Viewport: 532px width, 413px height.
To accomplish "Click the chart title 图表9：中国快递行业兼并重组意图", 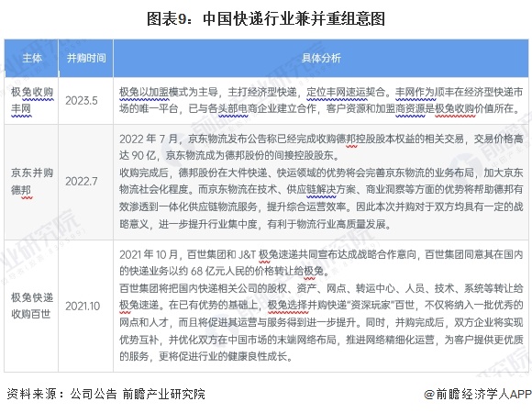I will 266,18.
